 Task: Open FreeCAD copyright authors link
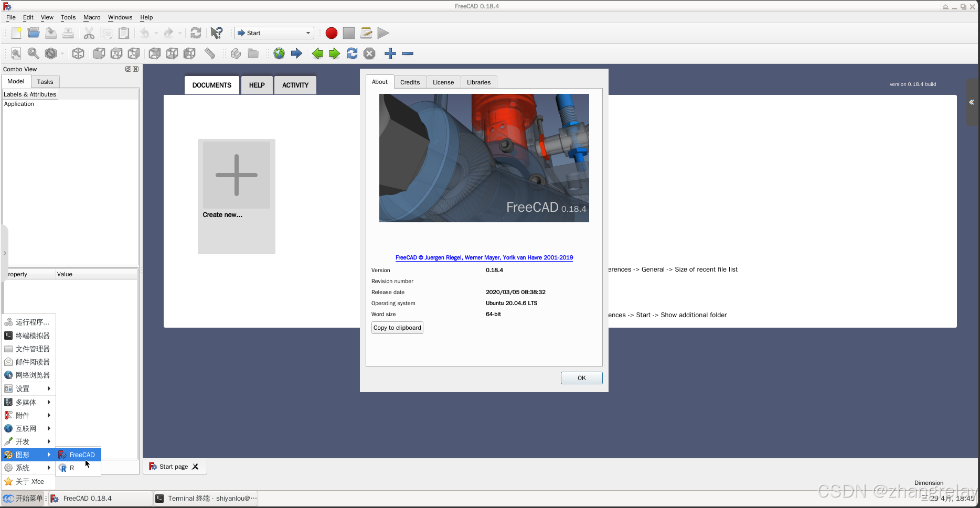point(484,257)
